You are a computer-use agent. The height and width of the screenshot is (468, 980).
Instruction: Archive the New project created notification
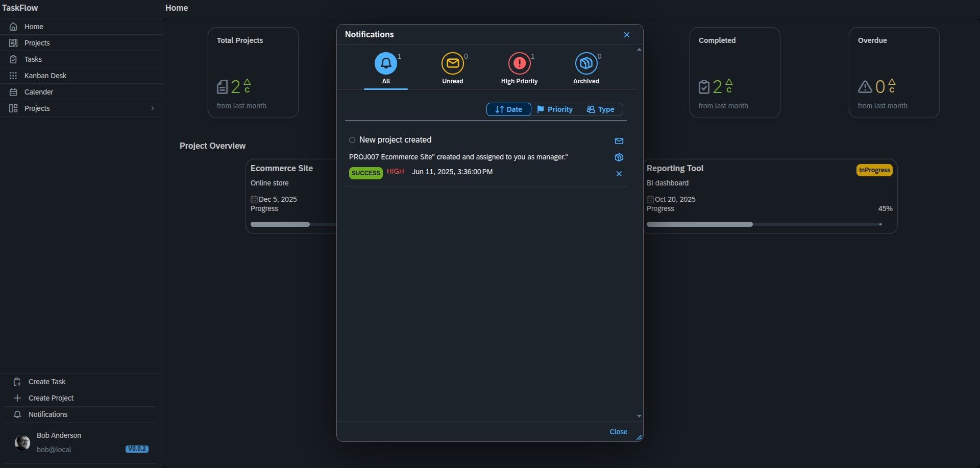(619, 157)
